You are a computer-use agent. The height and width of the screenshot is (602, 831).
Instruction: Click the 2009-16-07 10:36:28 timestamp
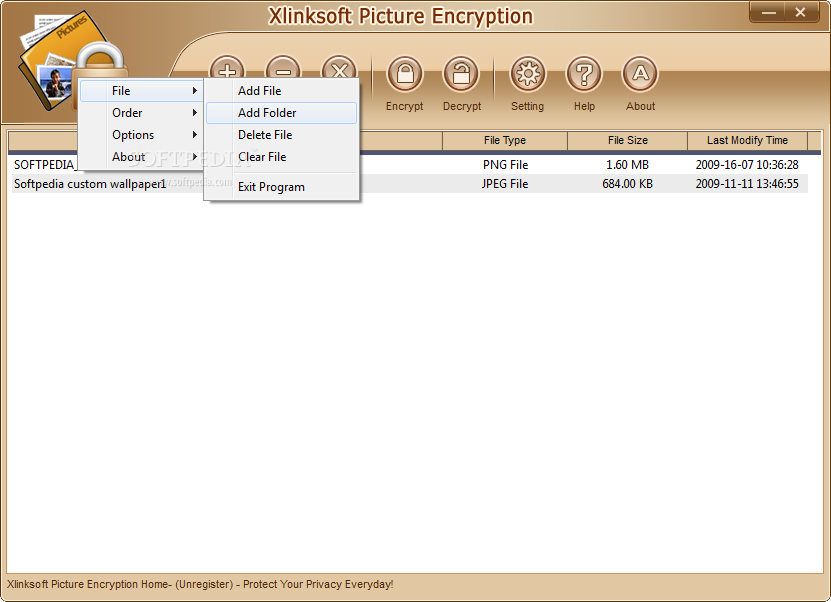click(747, 165)
